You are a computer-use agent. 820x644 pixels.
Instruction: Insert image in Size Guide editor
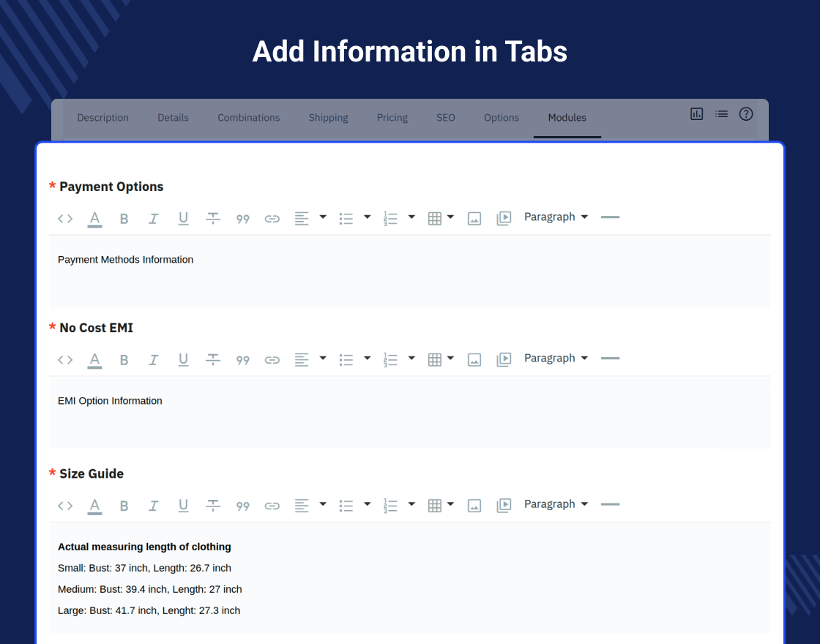pyautogui.click(x=474, y=506)
